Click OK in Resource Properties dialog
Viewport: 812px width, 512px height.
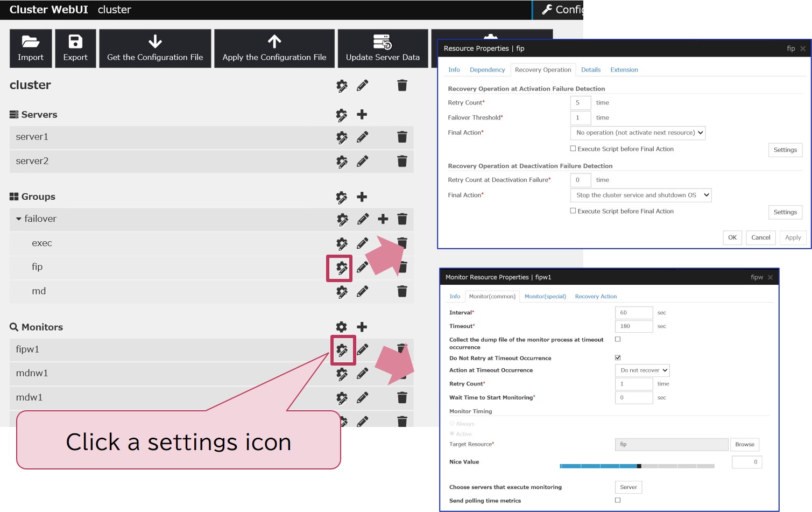[732, 237]
